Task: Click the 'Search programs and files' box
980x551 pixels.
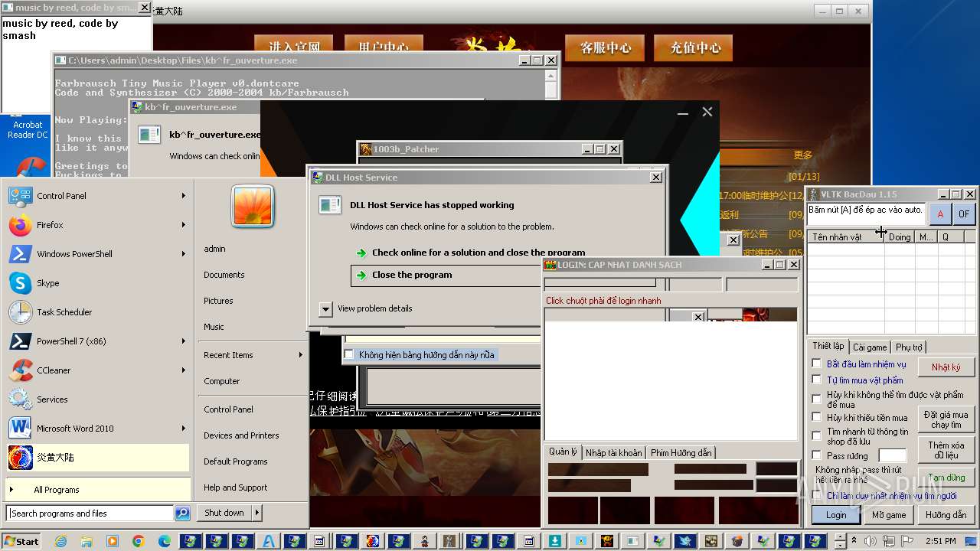Action: pyautogui.click(x=90, y=514)
